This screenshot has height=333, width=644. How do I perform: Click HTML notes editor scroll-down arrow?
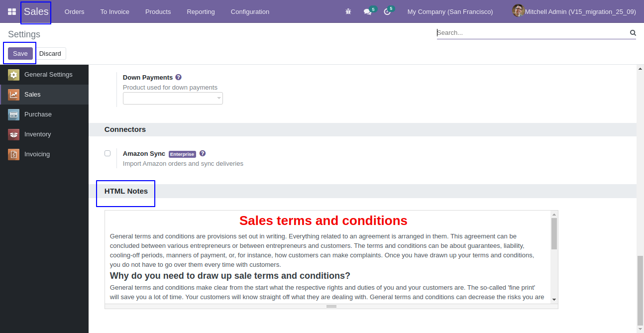point(554,300)
